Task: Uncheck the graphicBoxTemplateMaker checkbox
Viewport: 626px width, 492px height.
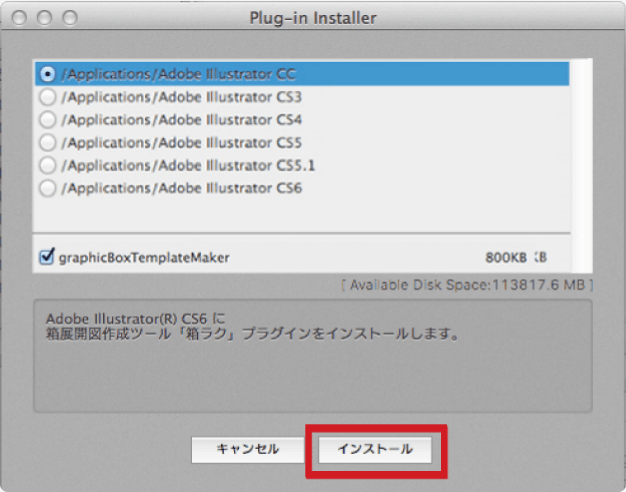Action: click(46, 257)
